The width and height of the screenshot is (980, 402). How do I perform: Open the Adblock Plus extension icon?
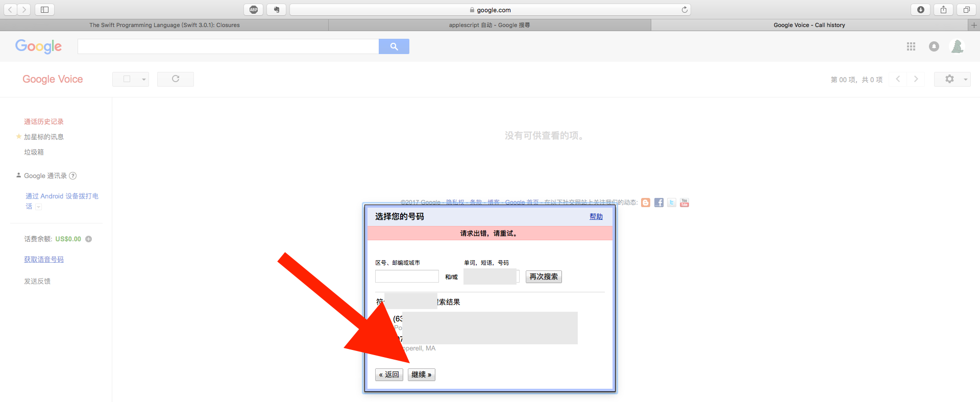[254, 10]
